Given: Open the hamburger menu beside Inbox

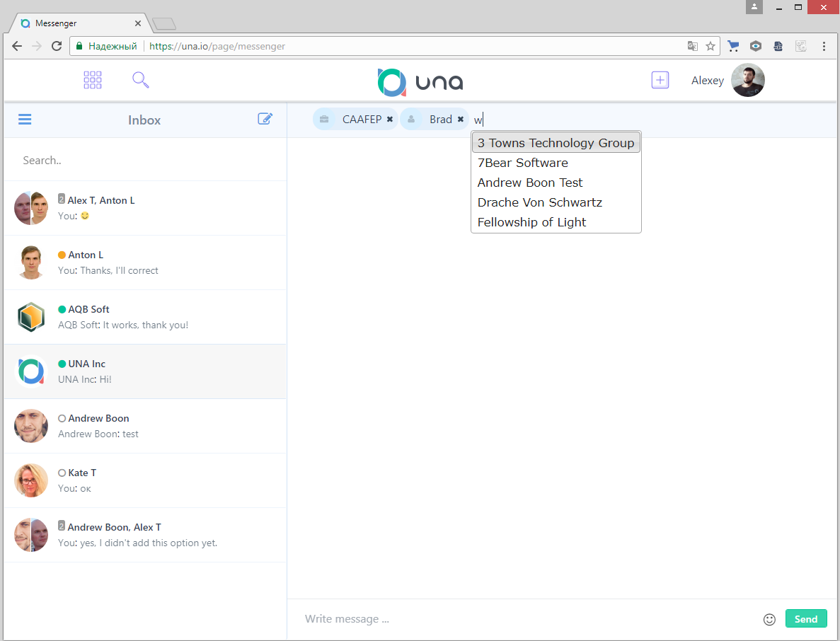Looking at the screenshot, I should [25, 120].
